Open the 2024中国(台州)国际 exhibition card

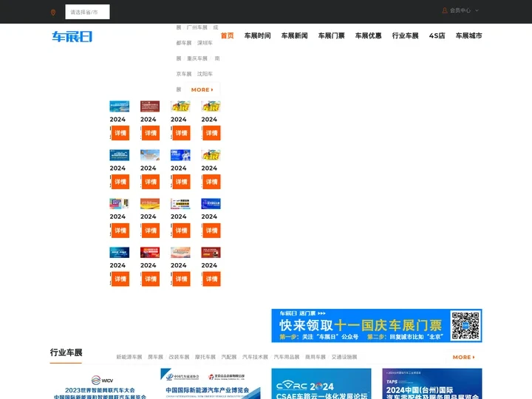point(432,383)
